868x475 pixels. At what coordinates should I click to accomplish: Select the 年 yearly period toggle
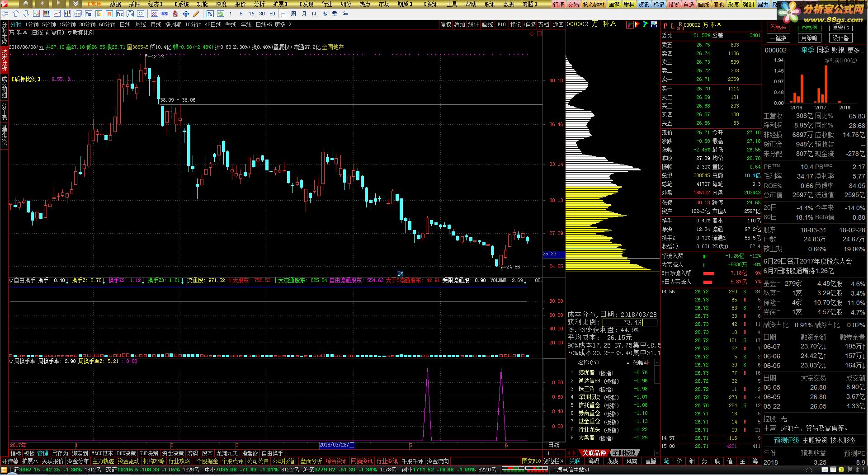pyautogui.click(x=345, y=14)
